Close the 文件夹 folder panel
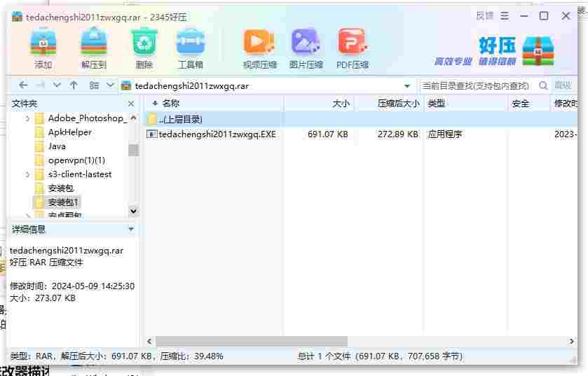Viewport: 588px width, 376px height. (131, 104)
